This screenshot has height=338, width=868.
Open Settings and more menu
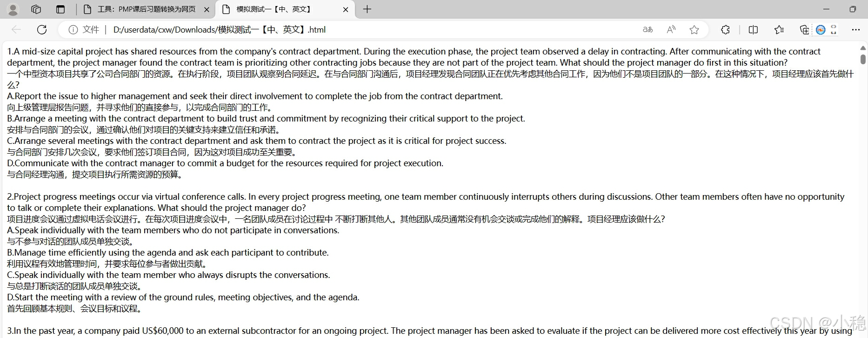[855, 30]
